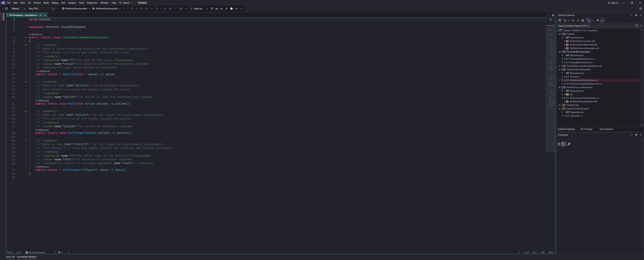Screen dimensions: 644x260
Task: Click the gear icon beside startup project PerfUnit.Benchmarker
Action: pyautogui.click(x=63, y=8)
